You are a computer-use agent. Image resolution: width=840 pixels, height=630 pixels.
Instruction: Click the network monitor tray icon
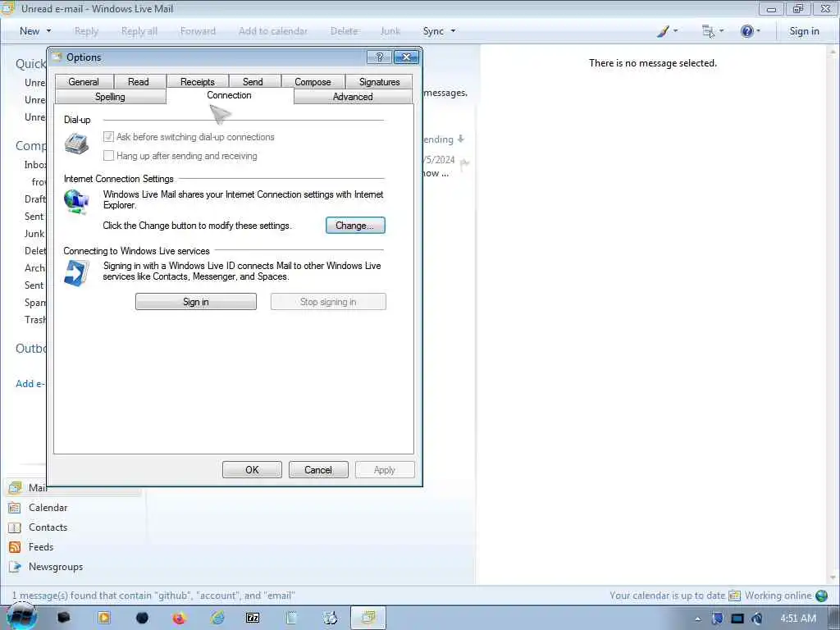[x=737, y=619]
